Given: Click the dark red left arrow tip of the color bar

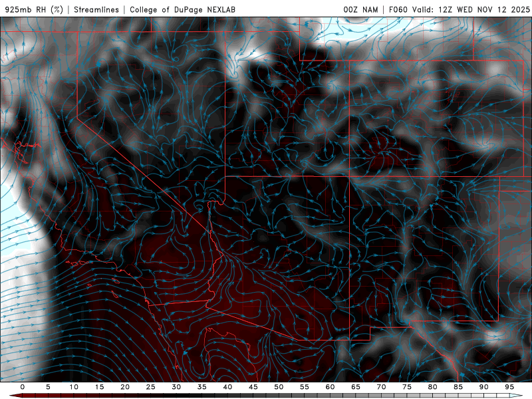Looking at the screenshot, I should [15, 396].
